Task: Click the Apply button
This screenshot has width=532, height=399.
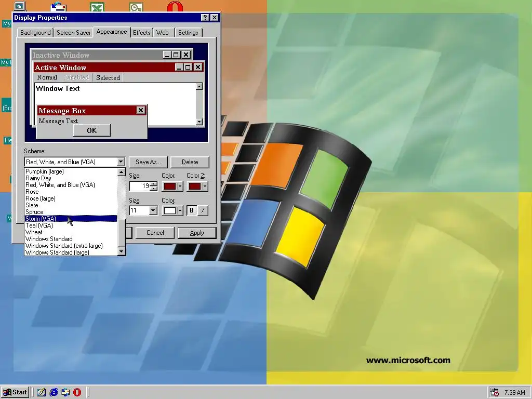Action: coord(197,233)
